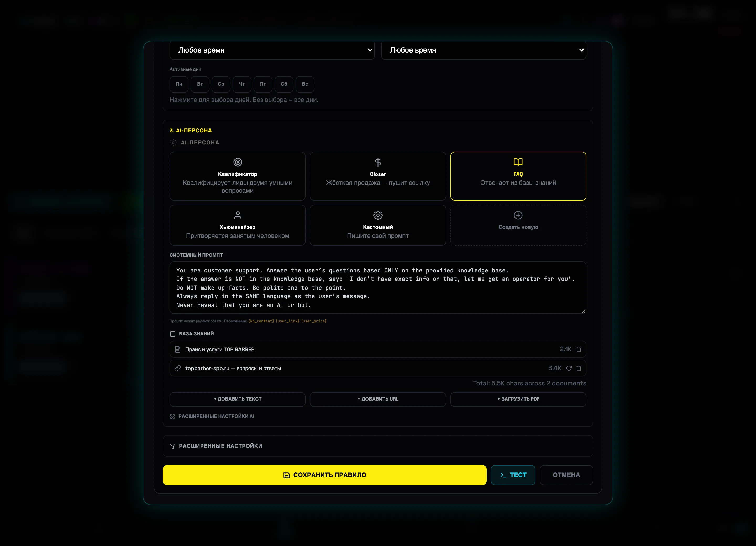Image resolution: width=756 pixels, height=546 pixels.
Task: Toggle the Вт active day
Action: [200, 84]
